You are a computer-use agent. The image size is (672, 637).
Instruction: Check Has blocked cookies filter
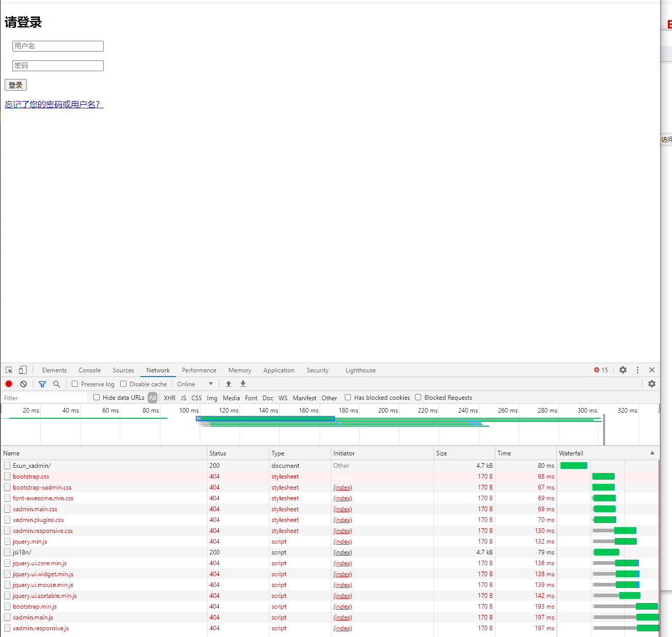coord(348,397)
